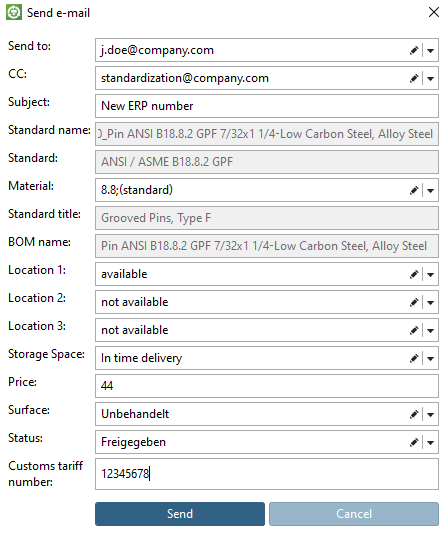
Task: Click the pencil edit icon in Location 1 field
Action: [x=414, y=274]
